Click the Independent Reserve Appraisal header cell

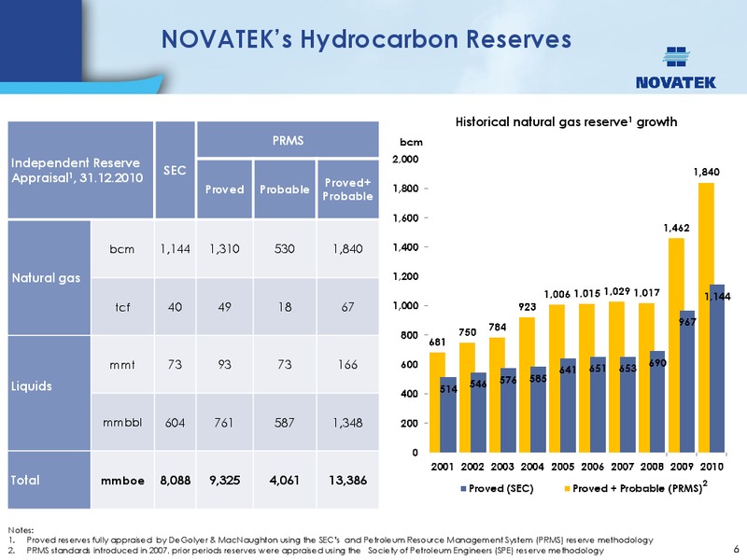[x=80, y=170]
